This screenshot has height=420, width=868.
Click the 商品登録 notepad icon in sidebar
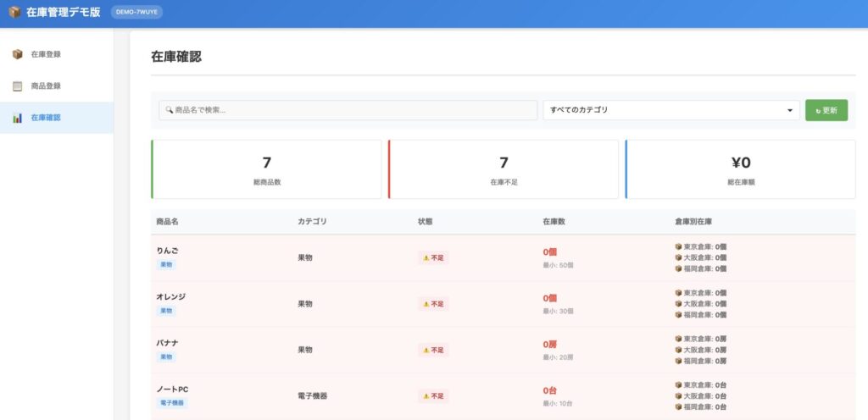[x=18, y=86]
